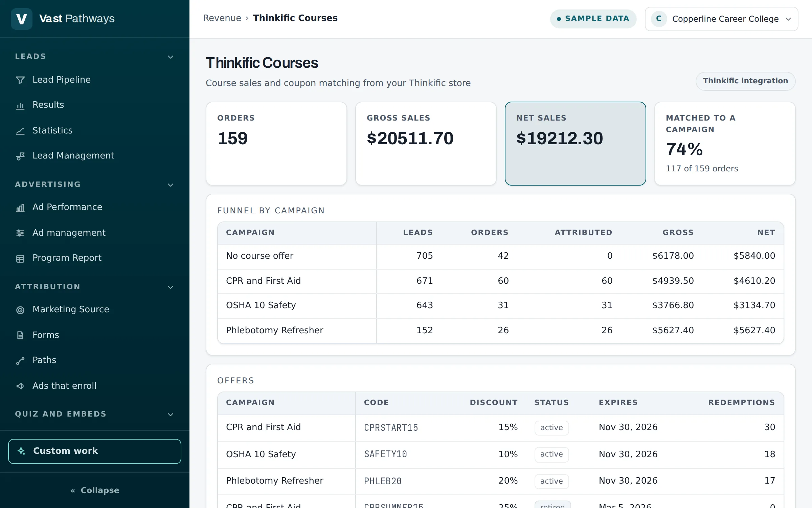The width and height of the screenshot is (812, 508).
Task: Collapse the Advertising sidebar section
Action: coord(171,185)
